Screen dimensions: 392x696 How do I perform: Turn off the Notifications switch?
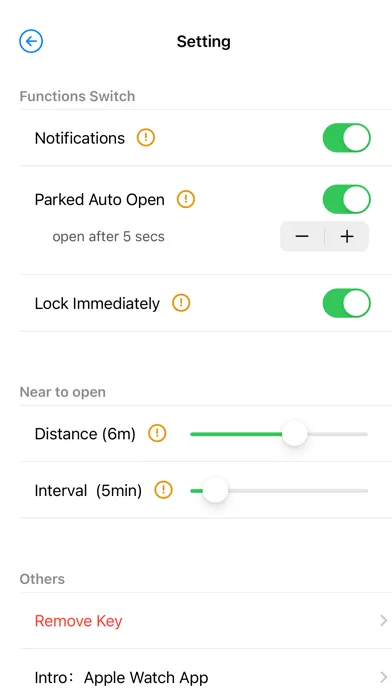tap(346, 138)
